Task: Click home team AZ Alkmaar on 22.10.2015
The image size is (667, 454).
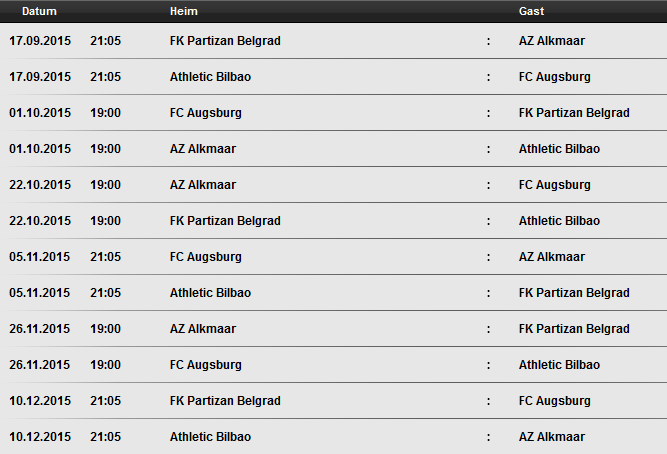Action: [203, 185]
